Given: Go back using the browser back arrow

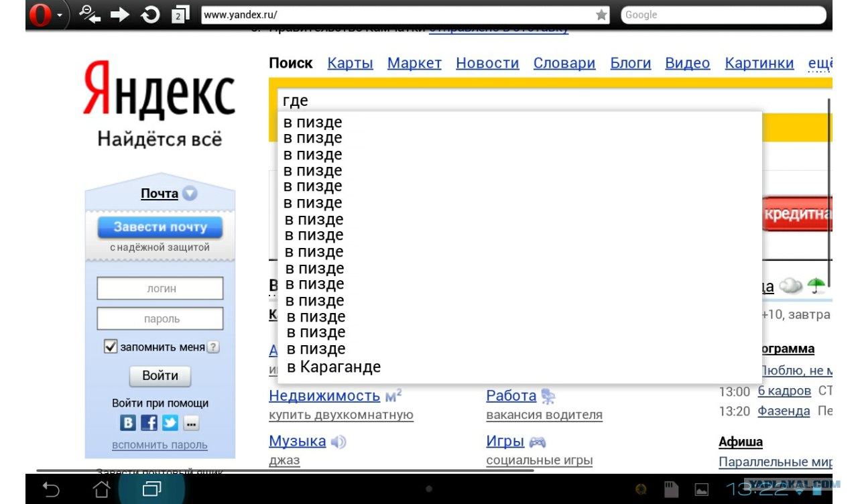Looking at the screenshot, I should [x=90, y=14].
